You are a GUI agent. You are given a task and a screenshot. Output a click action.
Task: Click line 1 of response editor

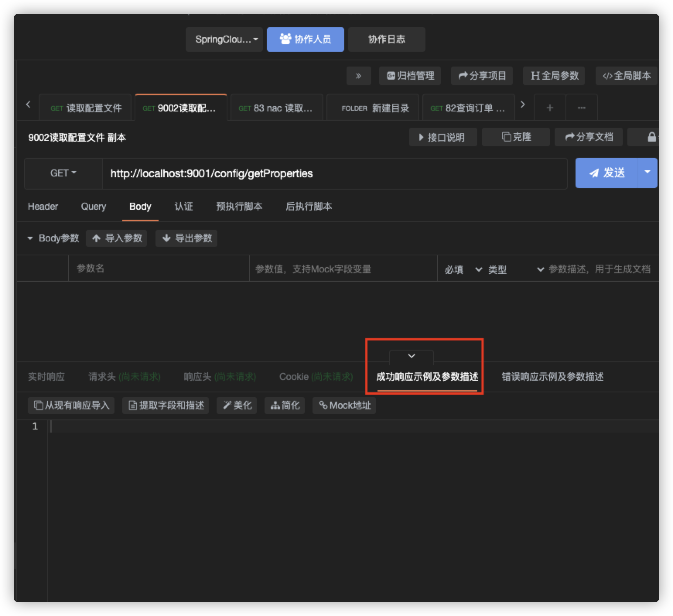[x=354, y=426]
